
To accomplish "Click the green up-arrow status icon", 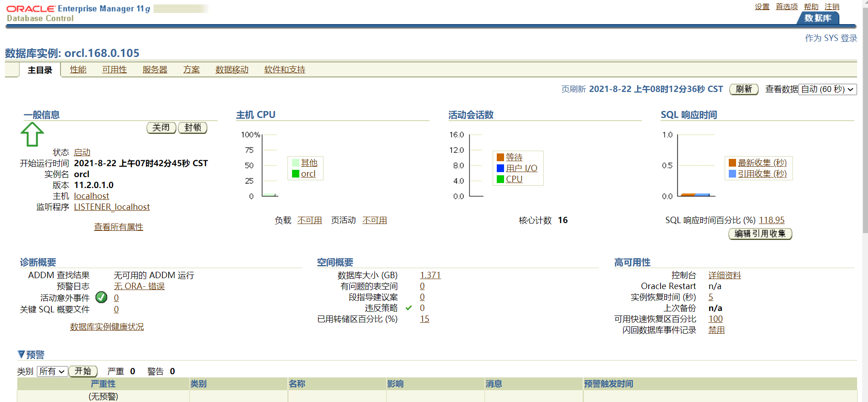I will (32, 134).
